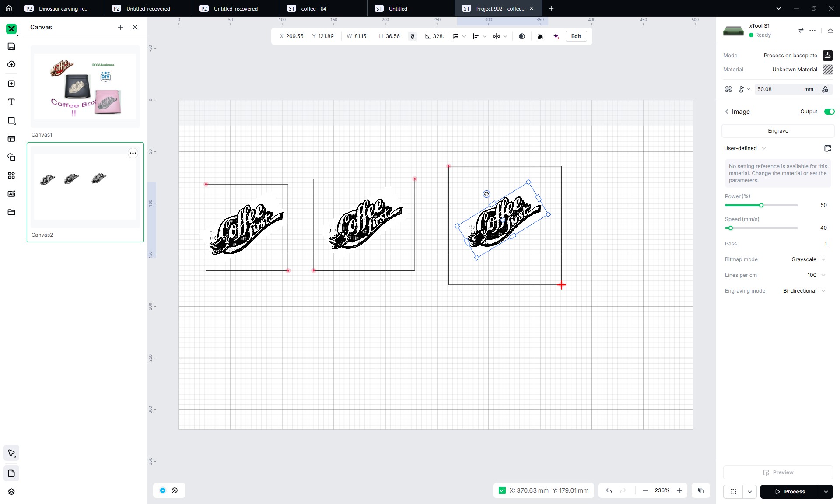Image resolution: width=840 pixels, height=504 pixels.
Task: Click the copy canvas icon at bottom right
Action: coord(701,490)
